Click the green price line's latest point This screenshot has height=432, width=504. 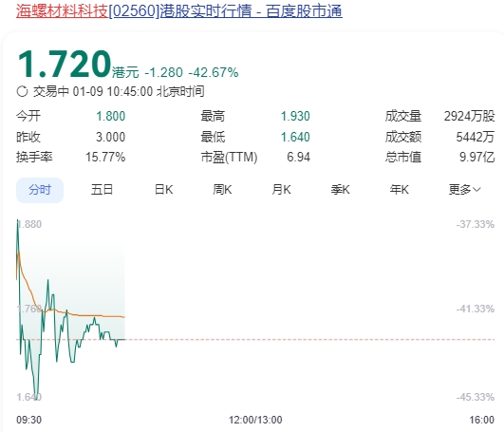click(124, 339)
